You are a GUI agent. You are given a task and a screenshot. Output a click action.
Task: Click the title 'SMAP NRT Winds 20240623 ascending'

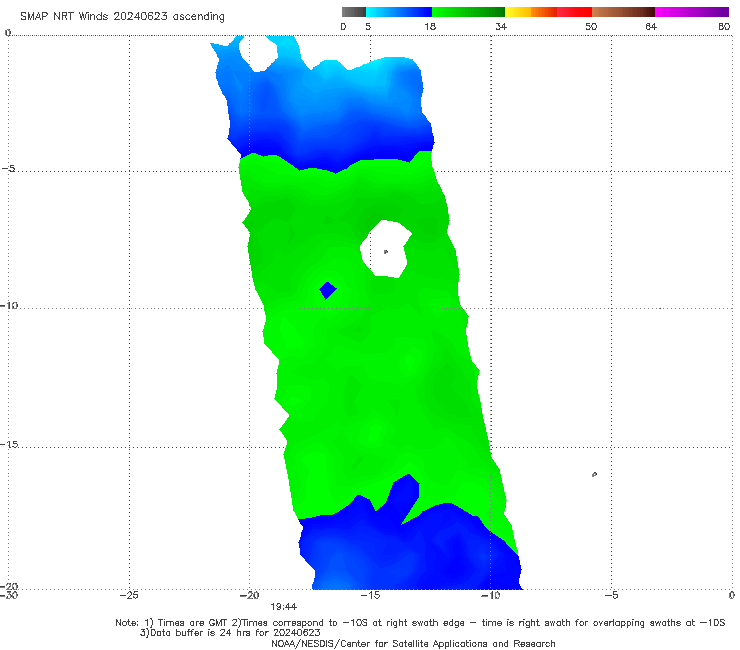pyautogui.click(x=122, y=16)
